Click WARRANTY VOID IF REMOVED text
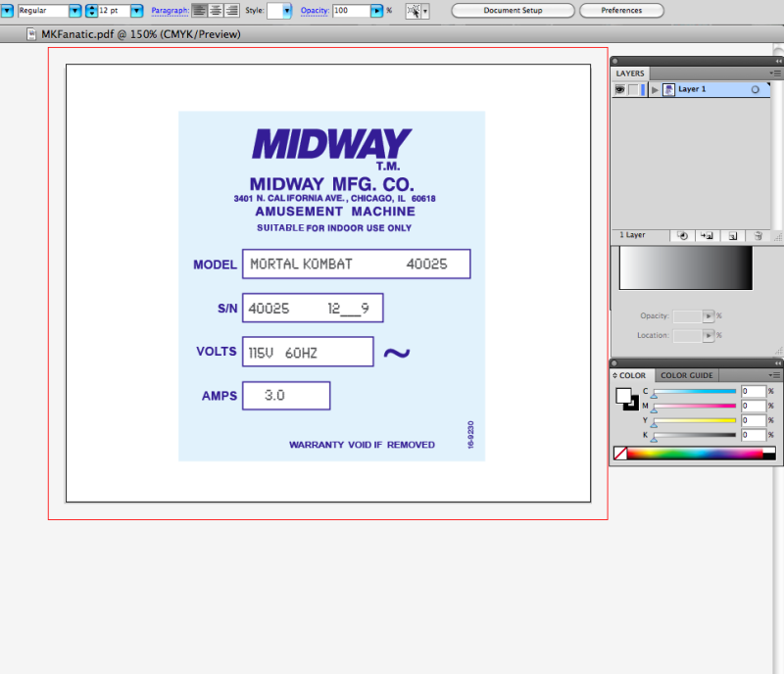This screenshot has height=674, width=784. click(x=362, y=445)
